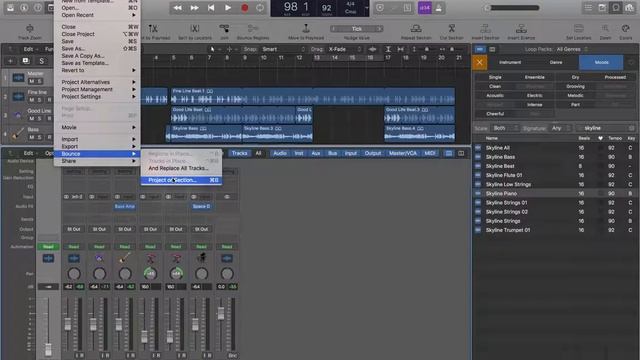The width and height of the screenshot is (640, 360).
Task: Toggle the Cycle mode button
Action: [260, 8]
